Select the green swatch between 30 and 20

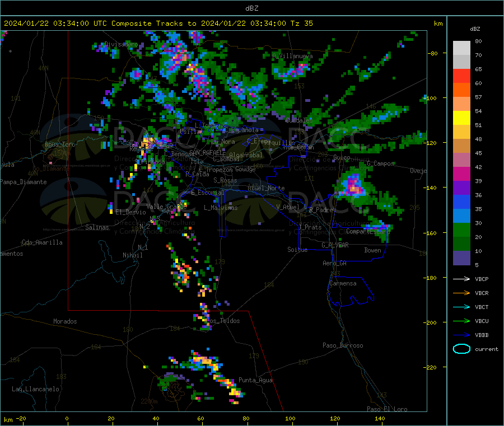pos(461,230)
